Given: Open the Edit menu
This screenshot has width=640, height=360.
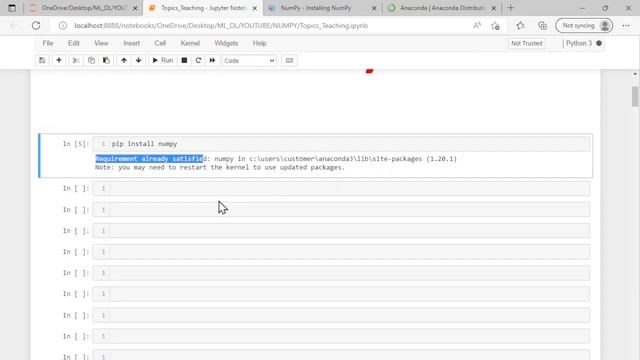Looking at the screenshot, I should 74,43.
